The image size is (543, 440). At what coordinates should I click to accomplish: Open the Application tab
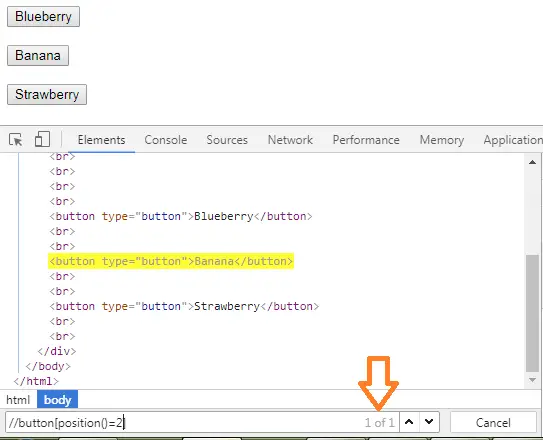[513, 140]
